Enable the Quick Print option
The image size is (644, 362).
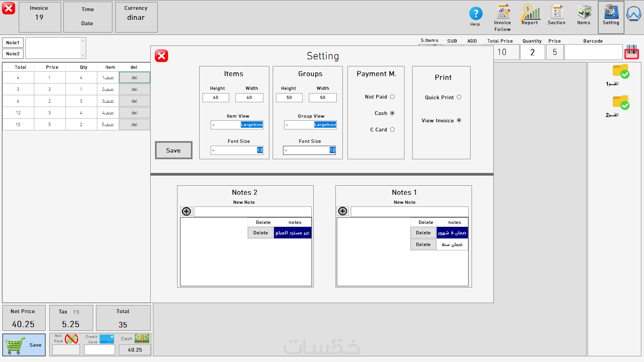459,97
